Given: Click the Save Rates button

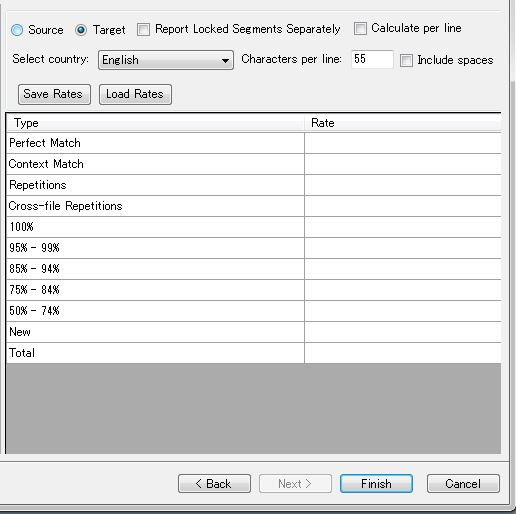Looking at the screenshot, I should [x=54, y=94].
